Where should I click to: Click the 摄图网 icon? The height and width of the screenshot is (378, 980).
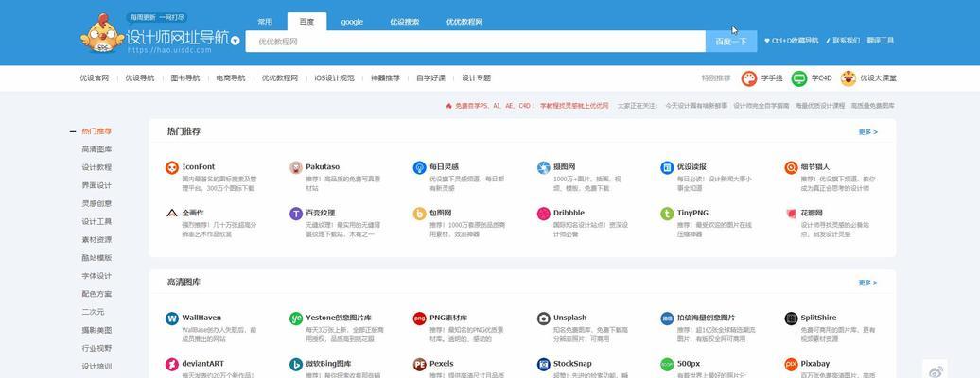coord(543,167)
